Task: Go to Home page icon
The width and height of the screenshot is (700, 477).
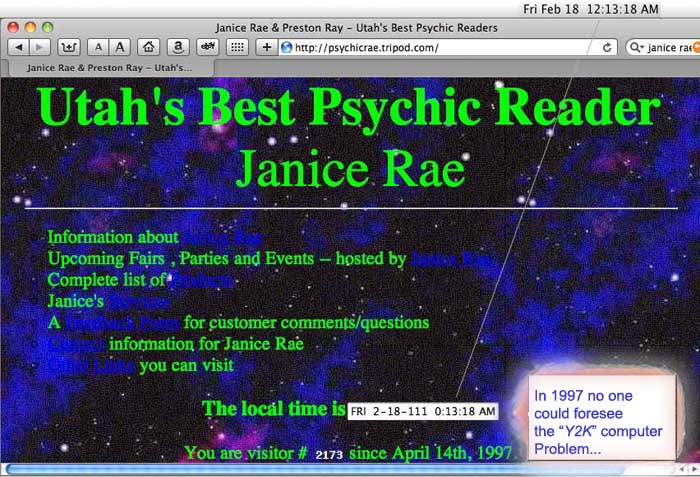Action: tap(149, 47)
